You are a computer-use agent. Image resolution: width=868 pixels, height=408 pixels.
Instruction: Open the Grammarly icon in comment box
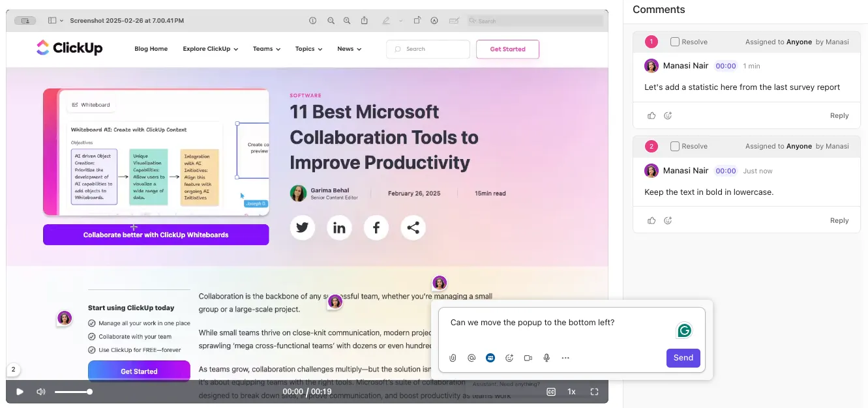click(x=684, y=330)
